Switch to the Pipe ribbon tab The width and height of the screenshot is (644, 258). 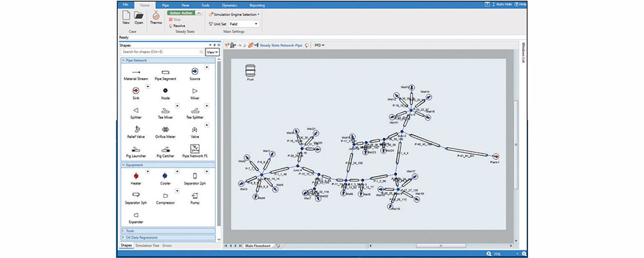coord(166,5)
